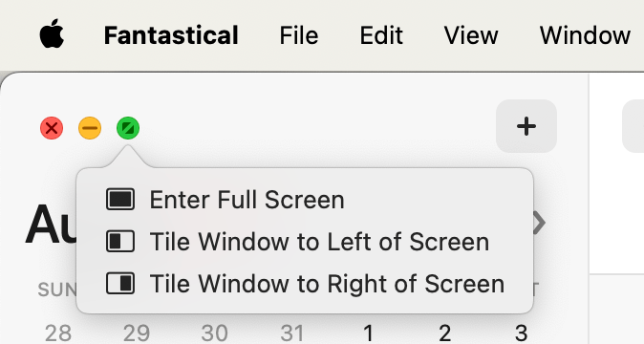
Task: Click the green full screen window button
Action: 128,128
